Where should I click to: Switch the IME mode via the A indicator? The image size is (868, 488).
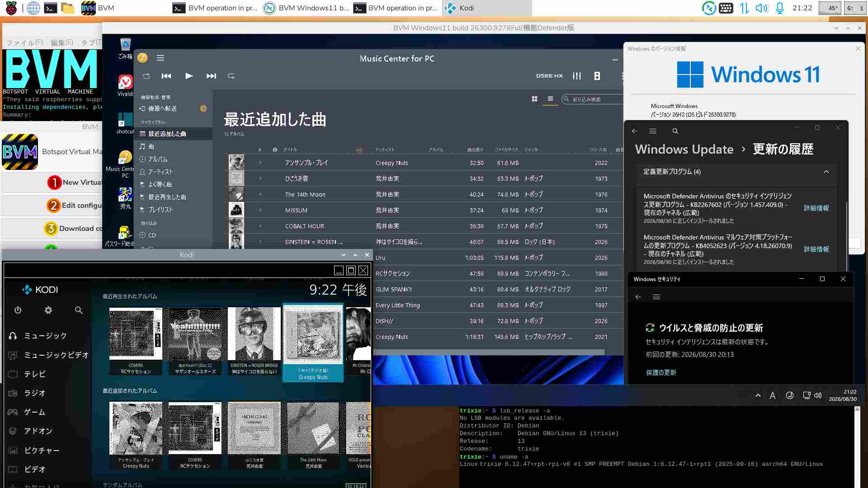pos(773,395)
